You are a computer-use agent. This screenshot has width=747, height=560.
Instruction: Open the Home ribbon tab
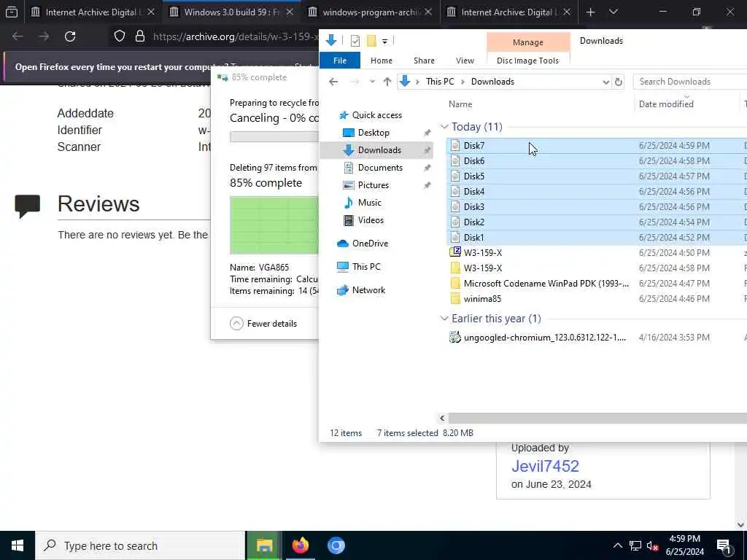381,61
